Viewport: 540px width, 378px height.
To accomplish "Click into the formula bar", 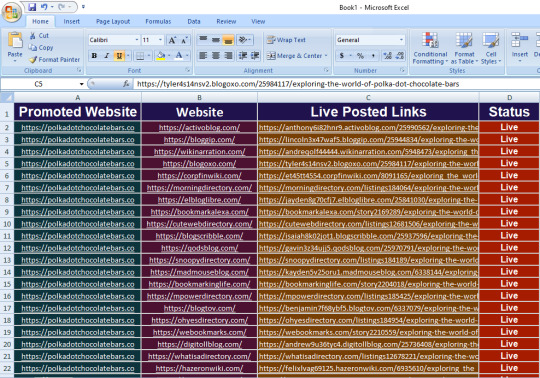I will [336, 84].
